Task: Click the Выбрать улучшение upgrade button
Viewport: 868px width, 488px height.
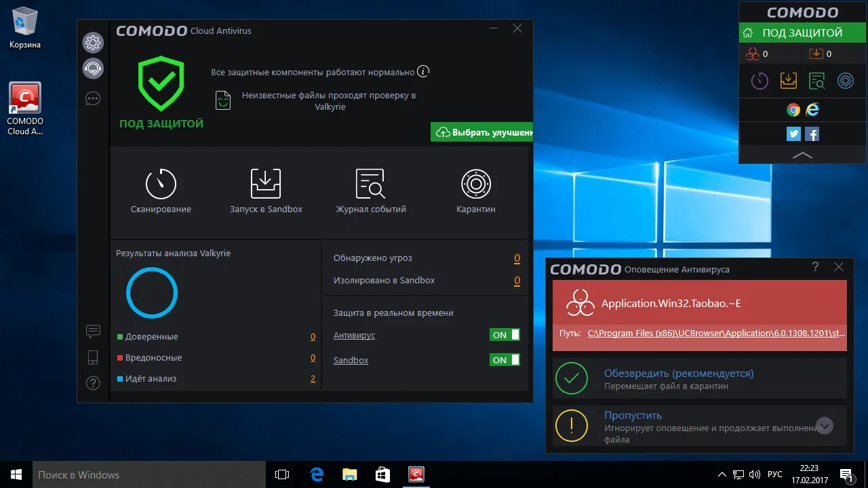Action: [482, 132]
